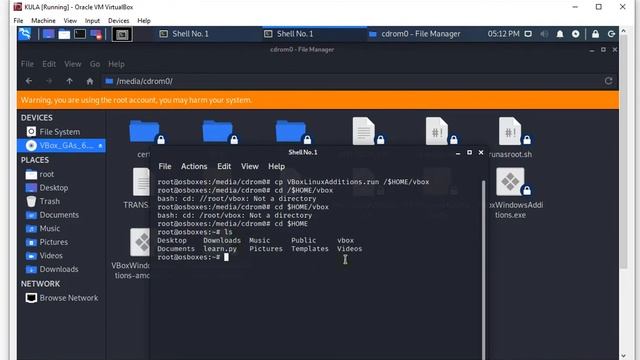This screenshot has width=640, height=360.
Task: Select VBox_GAs device in sidebar
Action: (x=61, y=145)
